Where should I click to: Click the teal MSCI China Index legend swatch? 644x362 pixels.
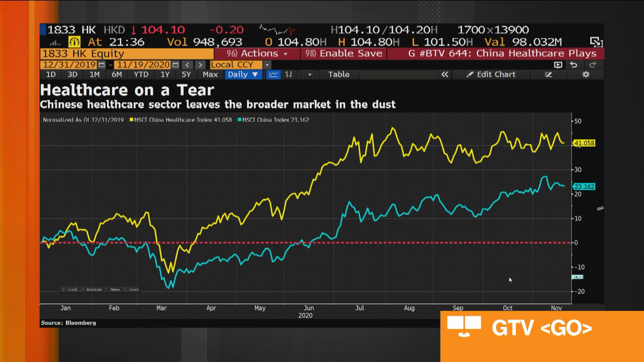[x=239, y=120]
